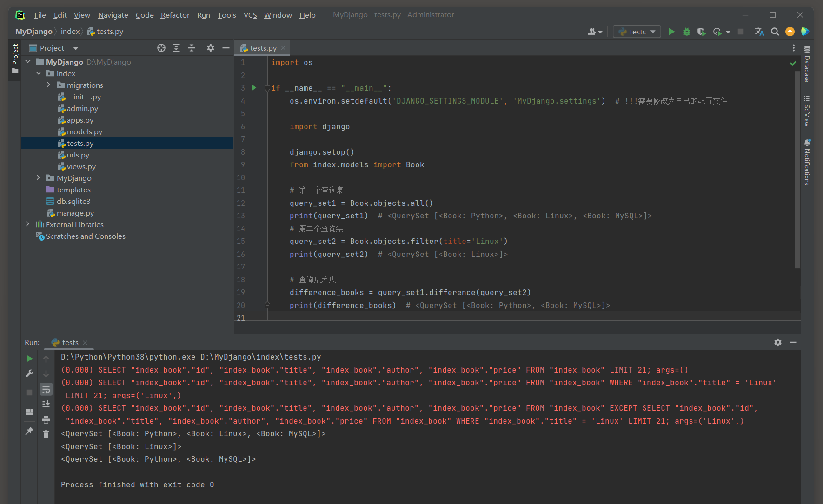Image resolution: width=823 pixels, height=504 pixels.
Task: Click the green inspection checkmark
Action: 793,63
